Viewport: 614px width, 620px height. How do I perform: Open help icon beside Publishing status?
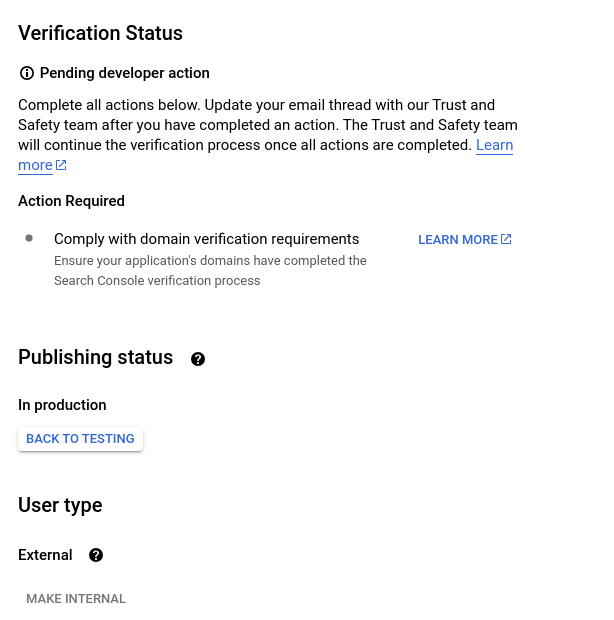(x=198, y=359)
